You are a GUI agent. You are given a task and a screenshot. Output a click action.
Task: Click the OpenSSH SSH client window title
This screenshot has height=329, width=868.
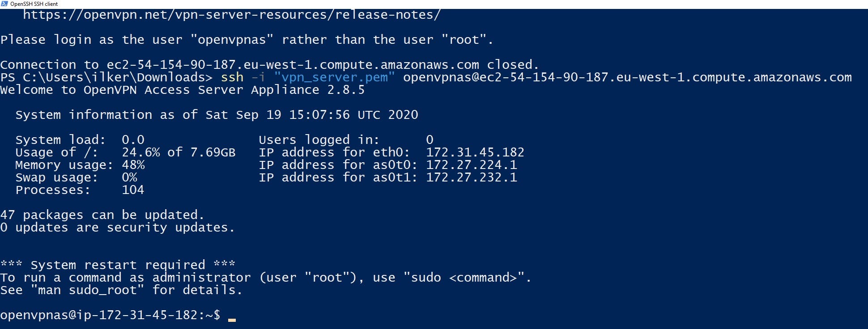click(34, 4)
